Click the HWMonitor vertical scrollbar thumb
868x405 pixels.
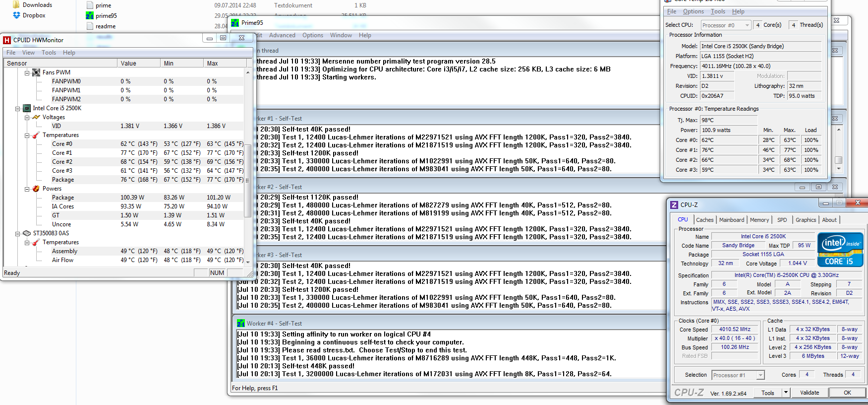click(x=248, y=181)
